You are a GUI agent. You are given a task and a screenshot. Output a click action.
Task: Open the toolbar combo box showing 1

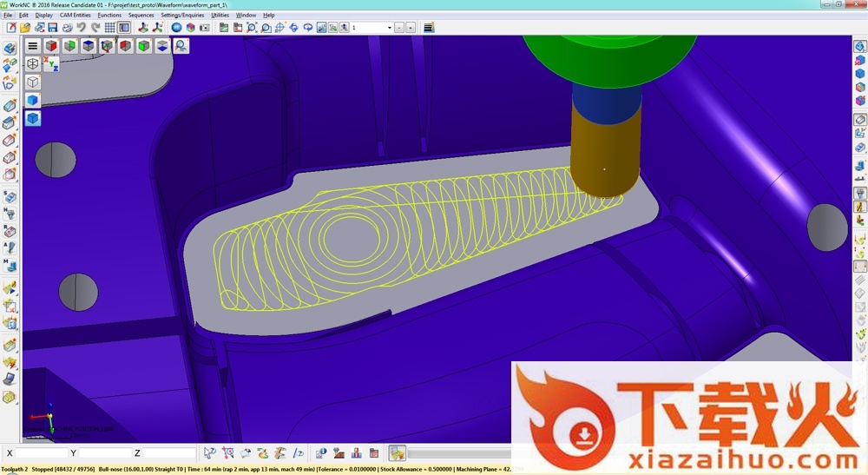click(x=372, y=27)
